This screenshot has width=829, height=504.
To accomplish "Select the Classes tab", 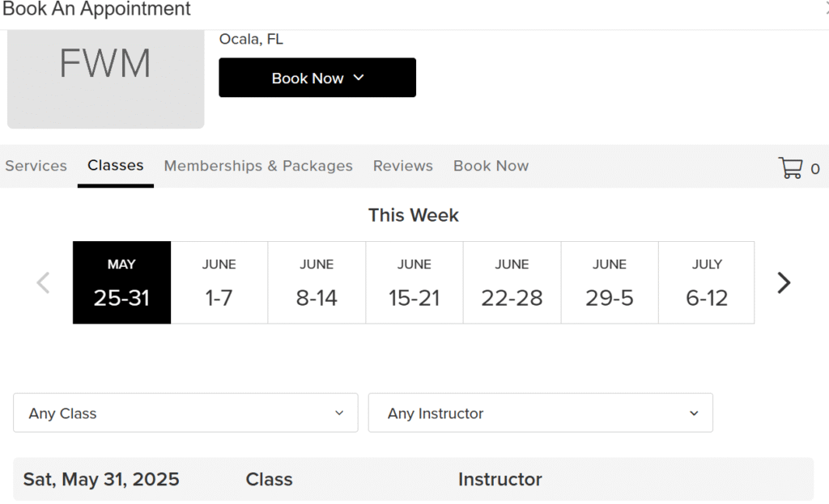I will click(115, 165).
